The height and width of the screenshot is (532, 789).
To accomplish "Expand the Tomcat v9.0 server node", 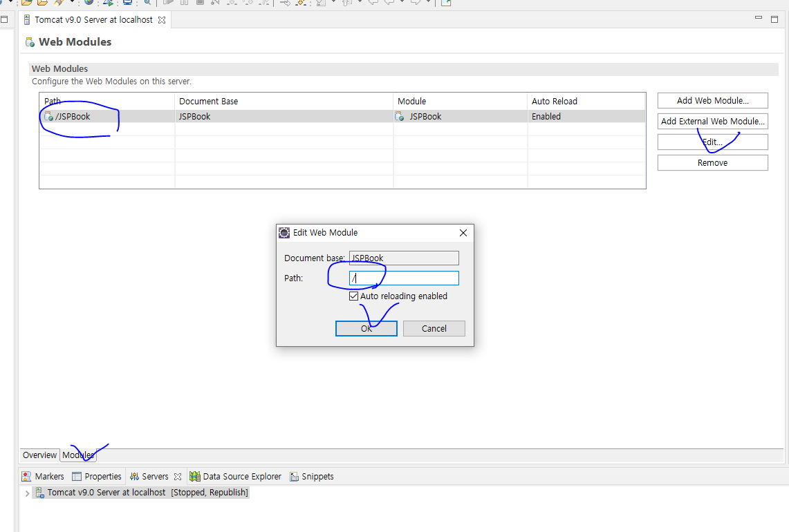I will click(27, 493).
